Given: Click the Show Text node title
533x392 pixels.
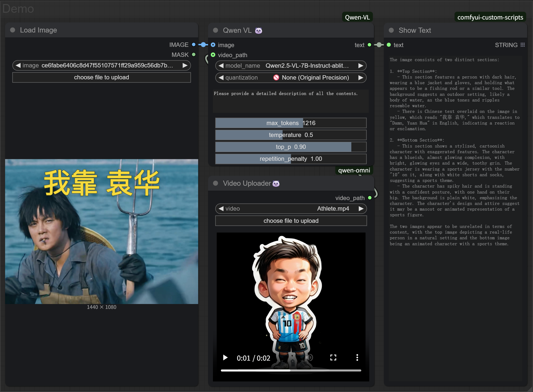Looking at the screenshot, I should pyautogui.click(x=415, y=30).
